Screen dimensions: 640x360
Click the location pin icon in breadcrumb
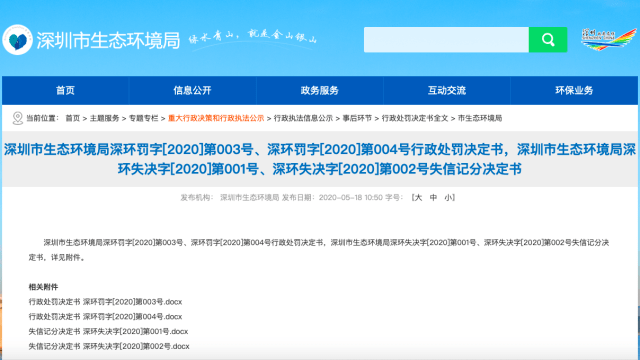pyautogui.click(x=18, y=118)
